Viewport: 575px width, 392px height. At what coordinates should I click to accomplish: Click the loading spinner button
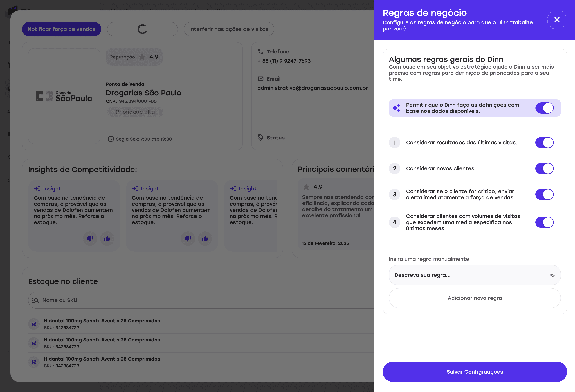[142, 29]
